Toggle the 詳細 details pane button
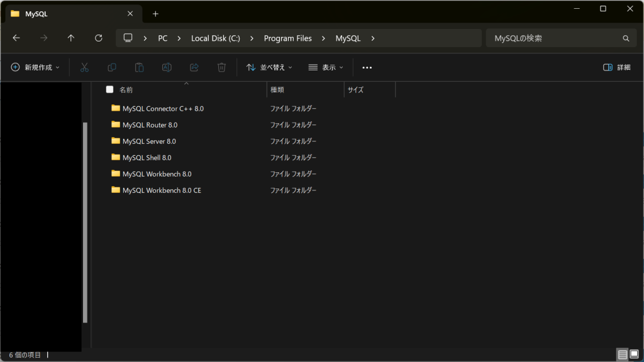The height and width of the screenshot is (362, 644). click(616, 67)
